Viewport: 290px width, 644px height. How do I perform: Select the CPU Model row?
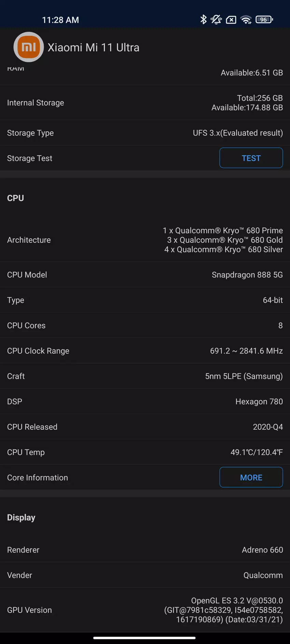pyautogui.click(x=145, y=275)
